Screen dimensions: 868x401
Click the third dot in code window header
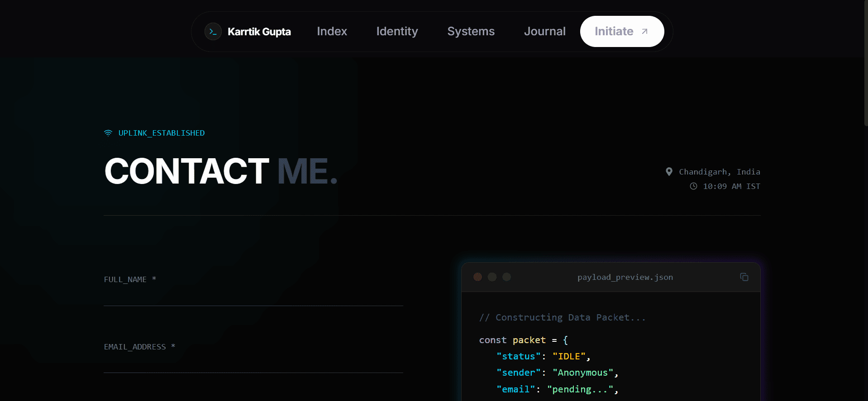[507, 277]
